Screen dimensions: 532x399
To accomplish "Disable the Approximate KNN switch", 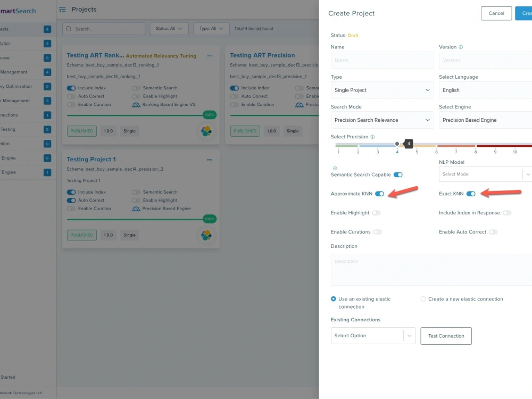I will (x=380, y=194).
